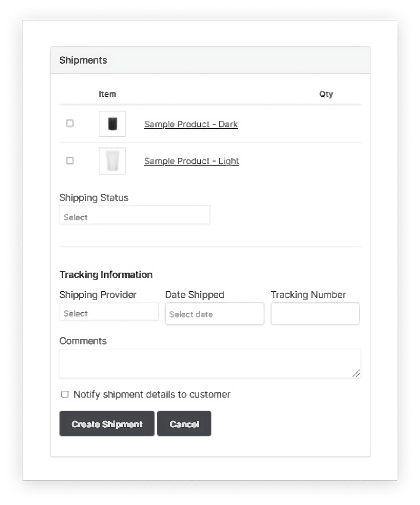Click the Tracking Information heading

[106, 275]
